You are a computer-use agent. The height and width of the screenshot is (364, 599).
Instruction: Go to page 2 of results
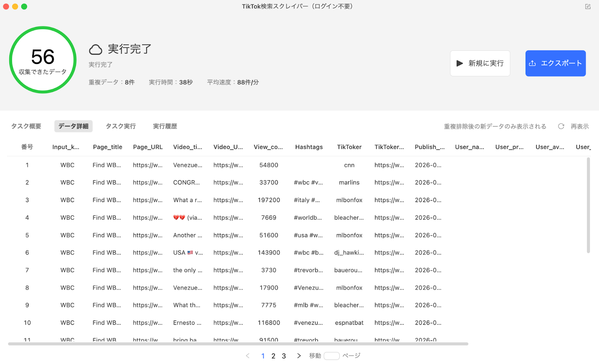coord(273,356)
